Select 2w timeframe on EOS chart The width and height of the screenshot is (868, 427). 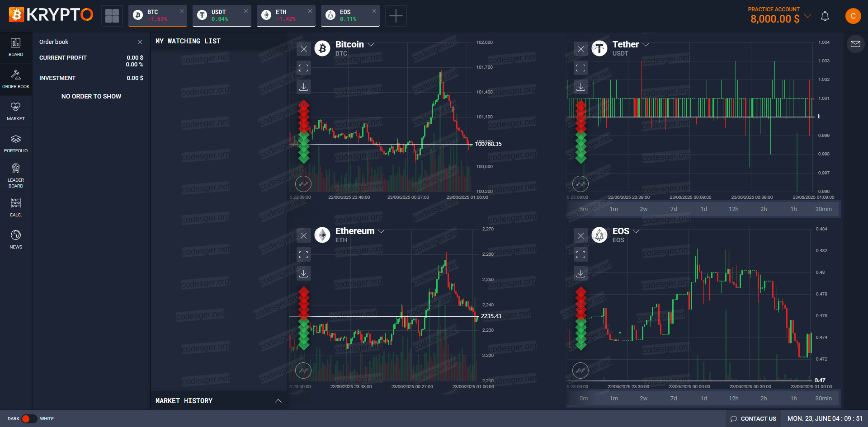643,399
